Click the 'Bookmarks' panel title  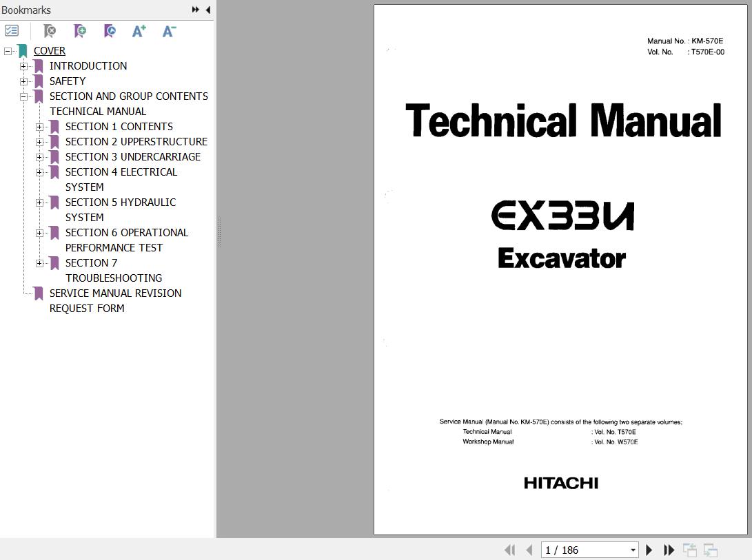click(26, 10)
